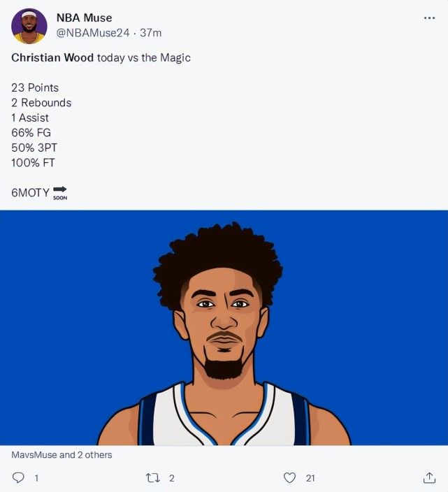Click the reply count 1

tap(37, 478)
